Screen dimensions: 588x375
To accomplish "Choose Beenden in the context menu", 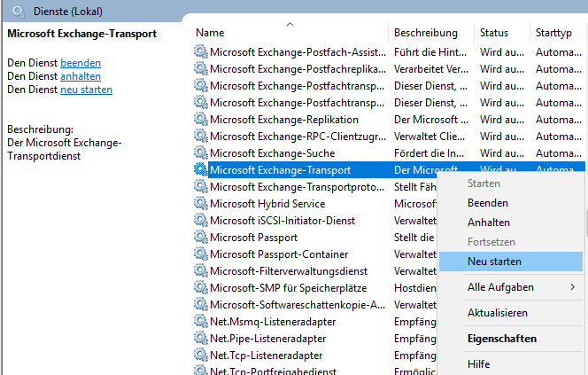I will (x=510, y=203).
